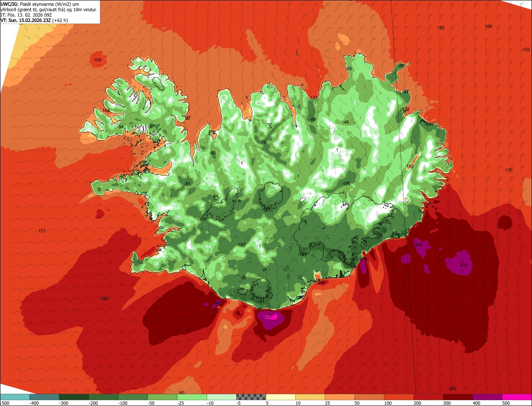
Task: Click the legend label -500
Action: click(x=5, y=403)
